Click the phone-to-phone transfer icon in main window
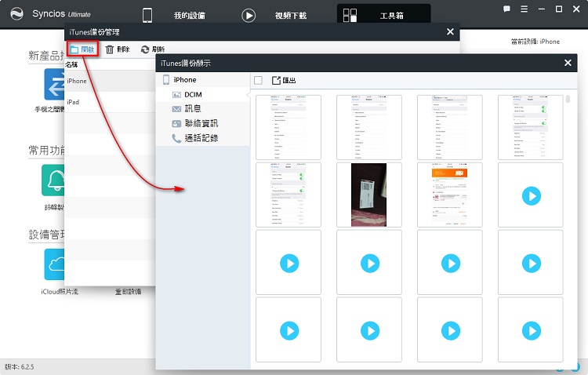This screenshot has width=588, height=375. [54, 84]
